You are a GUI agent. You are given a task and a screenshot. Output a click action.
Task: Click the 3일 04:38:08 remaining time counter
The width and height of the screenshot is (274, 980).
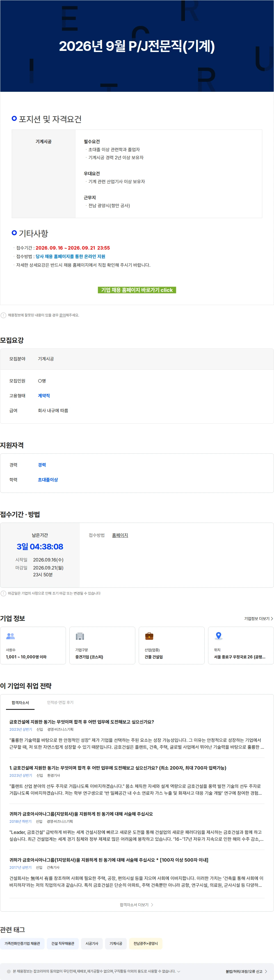[x=40, y=547]
